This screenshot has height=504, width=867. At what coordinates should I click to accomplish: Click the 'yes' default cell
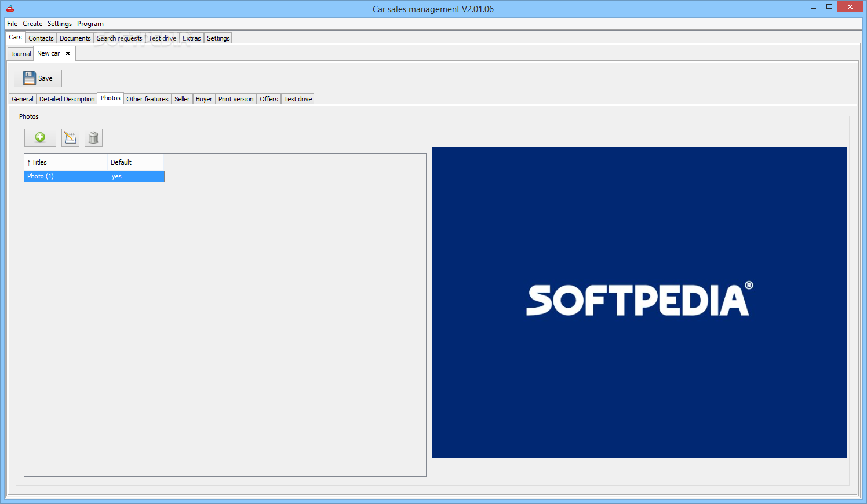click(x=136, y=176)
